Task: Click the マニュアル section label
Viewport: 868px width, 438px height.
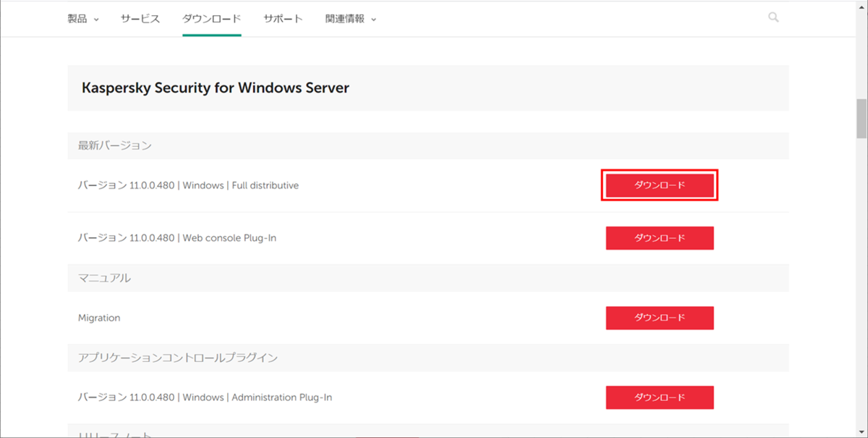Action: [x=104, y=278]
